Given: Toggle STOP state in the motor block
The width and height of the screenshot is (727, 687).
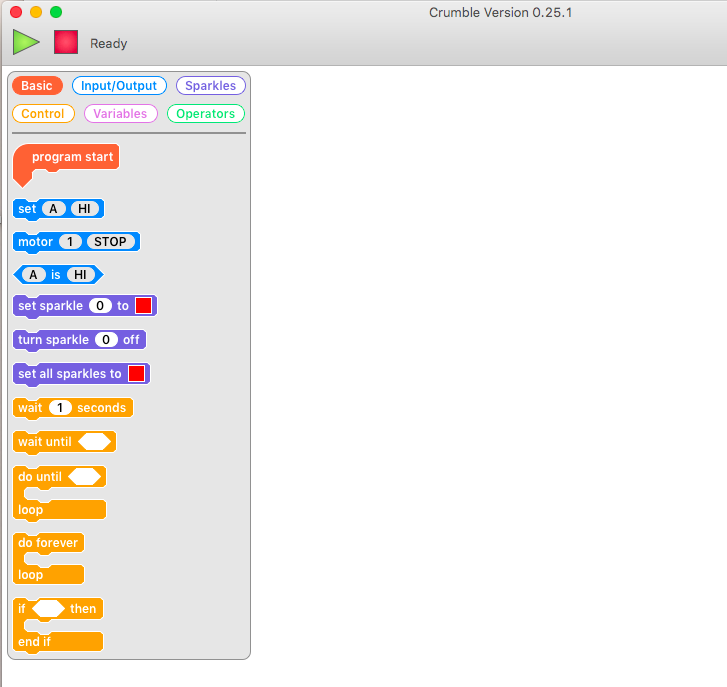Looking at the screenshot, I should click(110, 242).
